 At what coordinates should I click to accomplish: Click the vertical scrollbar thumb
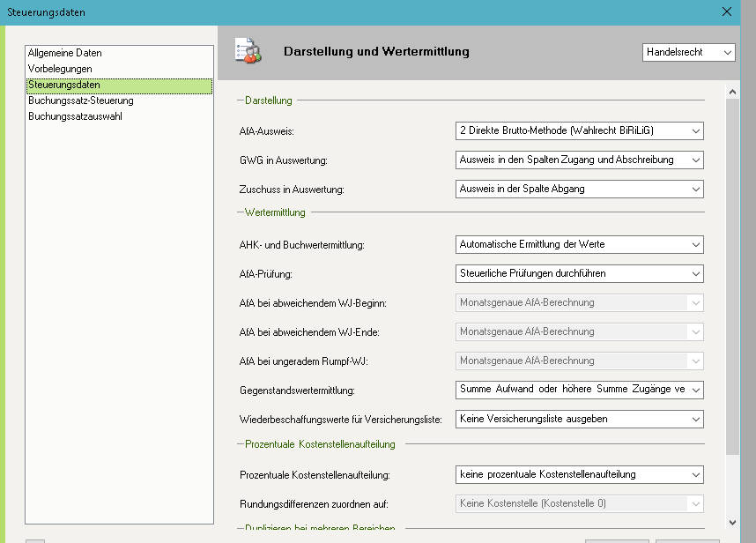pos(732,273)
